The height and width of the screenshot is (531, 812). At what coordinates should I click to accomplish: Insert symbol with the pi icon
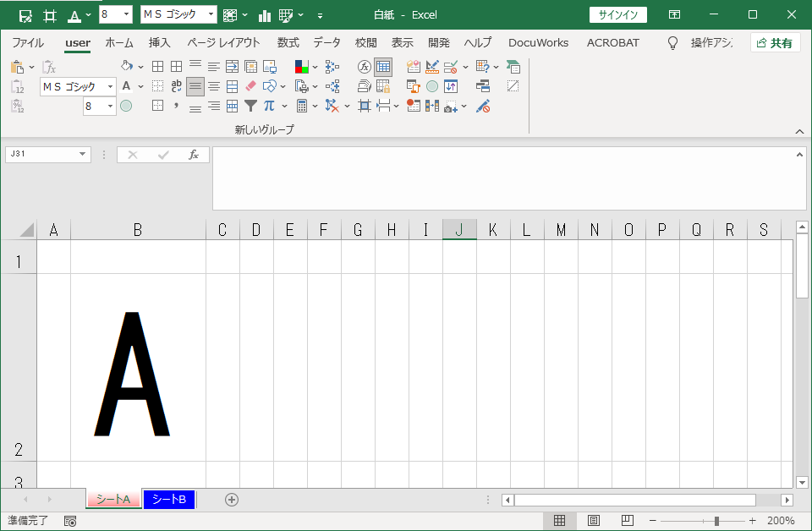(x=269, y=106)
